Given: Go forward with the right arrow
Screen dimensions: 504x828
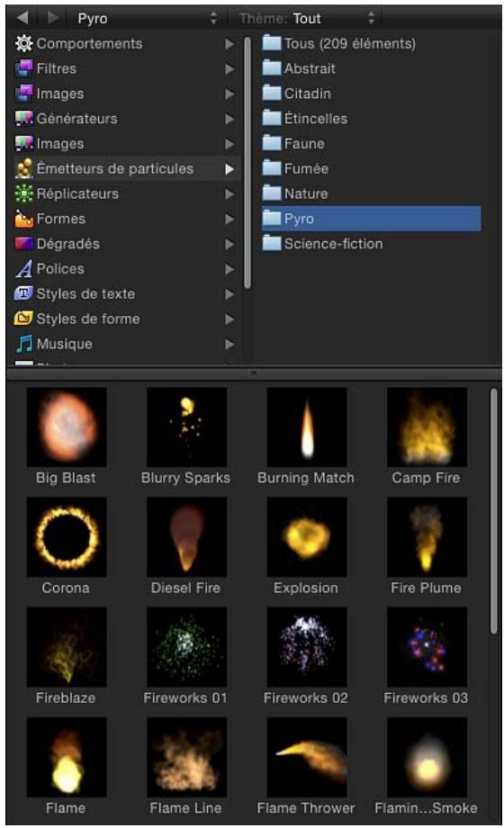Looking at the screenshot, I should 53,18.
